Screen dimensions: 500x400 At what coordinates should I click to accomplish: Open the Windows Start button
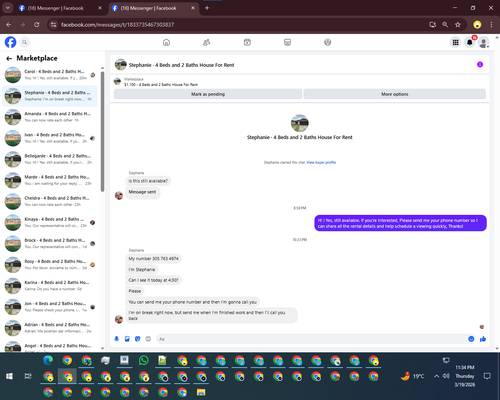click(9, 376)
